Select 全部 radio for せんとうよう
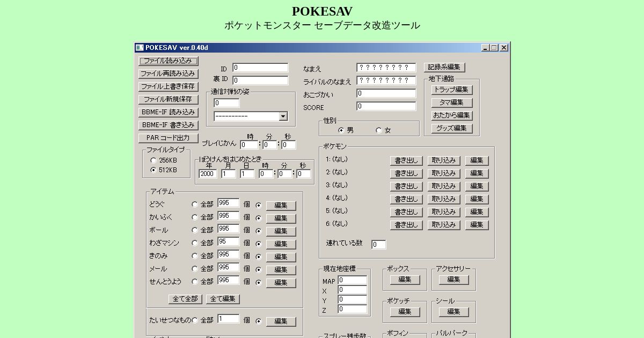 (x=195, y=282)
